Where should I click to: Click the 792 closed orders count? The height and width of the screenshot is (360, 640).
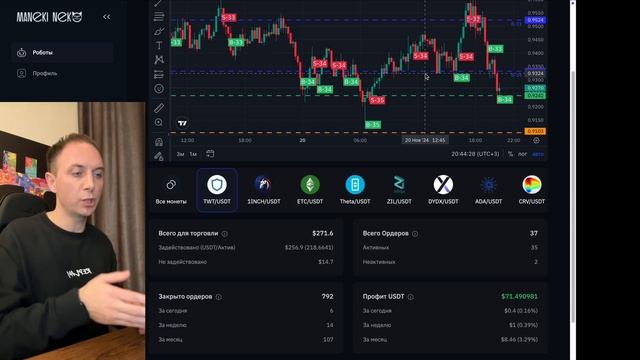point(327,296)
